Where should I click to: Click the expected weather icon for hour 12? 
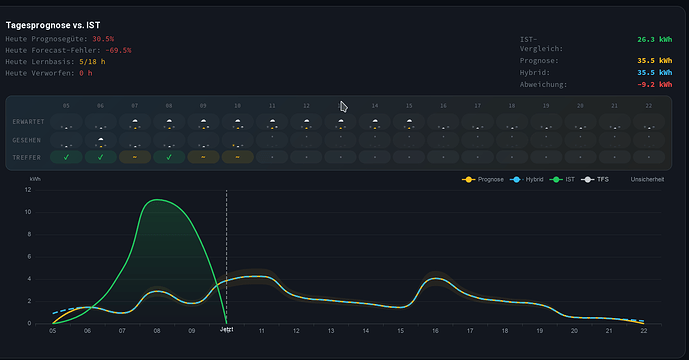tap(306, 122)
